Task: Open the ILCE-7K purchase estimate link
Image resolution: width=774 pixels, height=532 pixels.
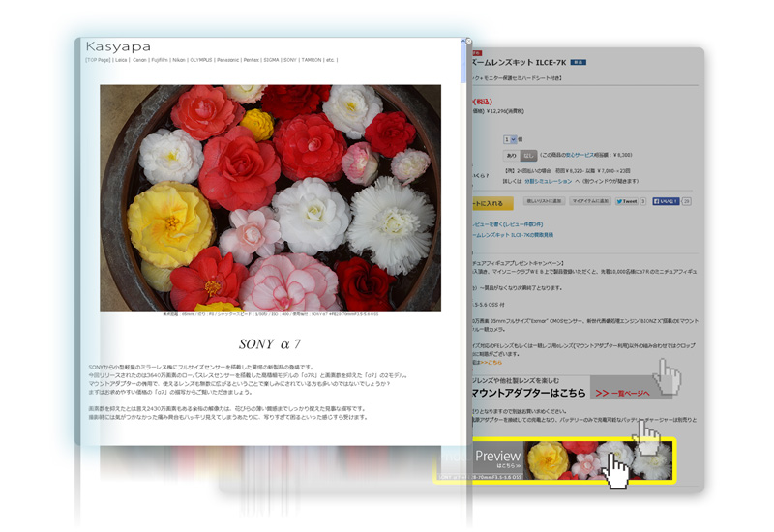Action: point(512,235)
